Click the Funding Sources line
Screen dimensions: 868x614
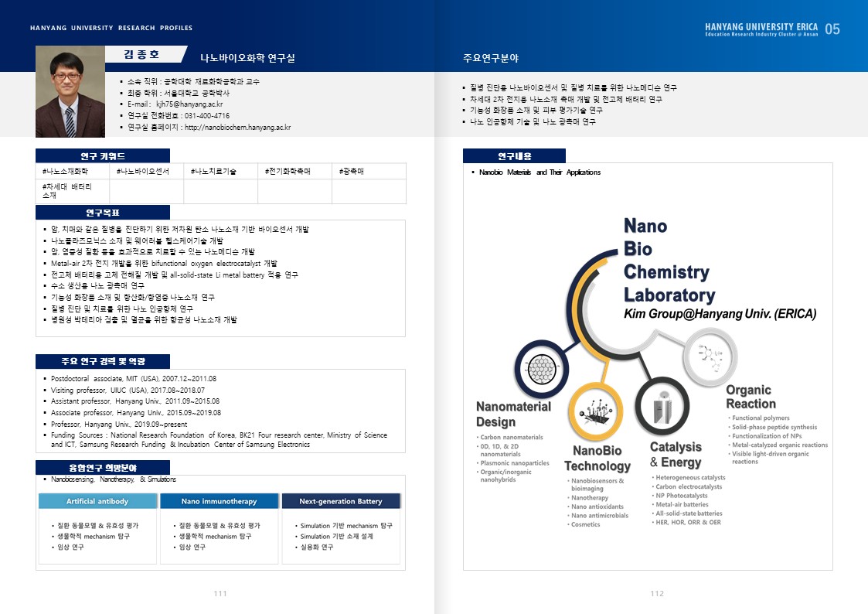(220, 439)
